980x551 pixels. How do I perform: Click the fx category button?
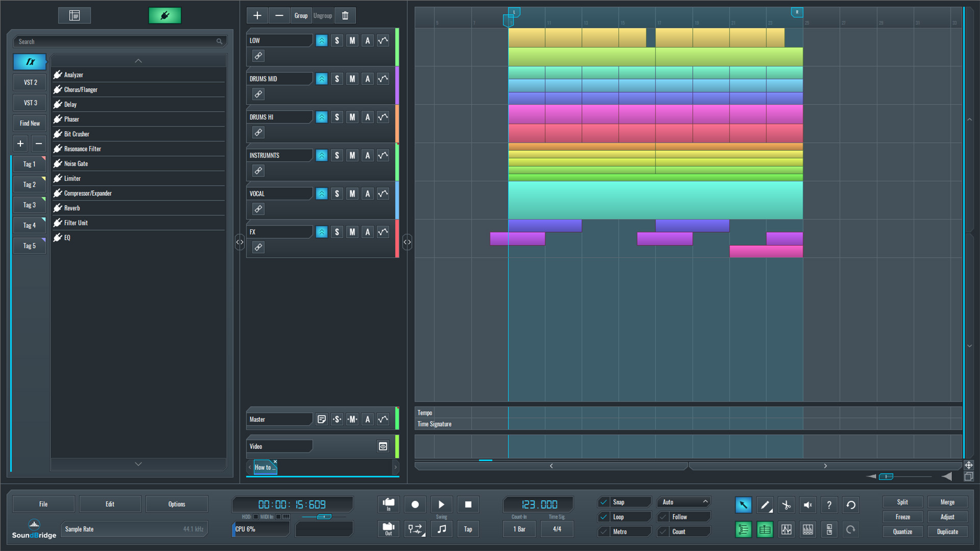click(30, 62)
